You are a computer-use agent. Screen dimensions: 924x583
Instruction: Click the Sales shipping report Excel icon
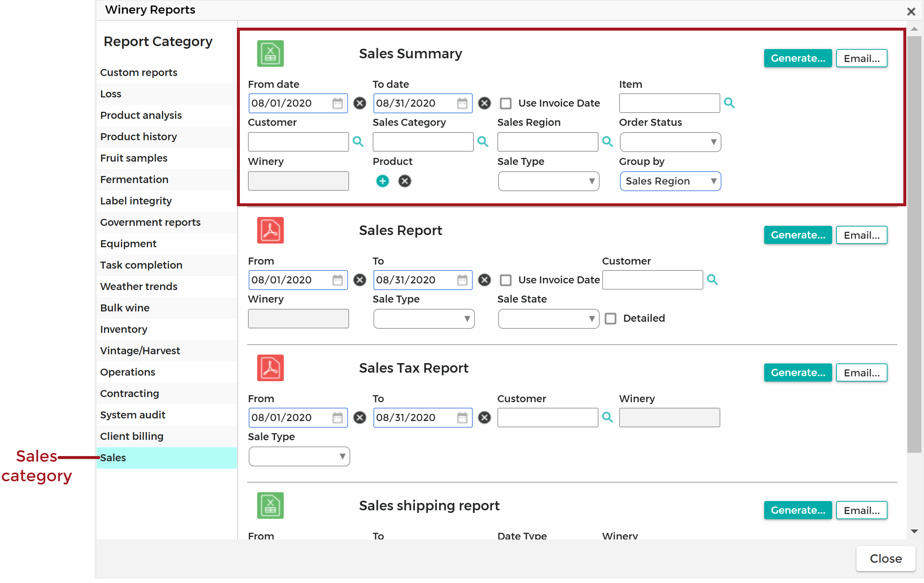[270, 506]
